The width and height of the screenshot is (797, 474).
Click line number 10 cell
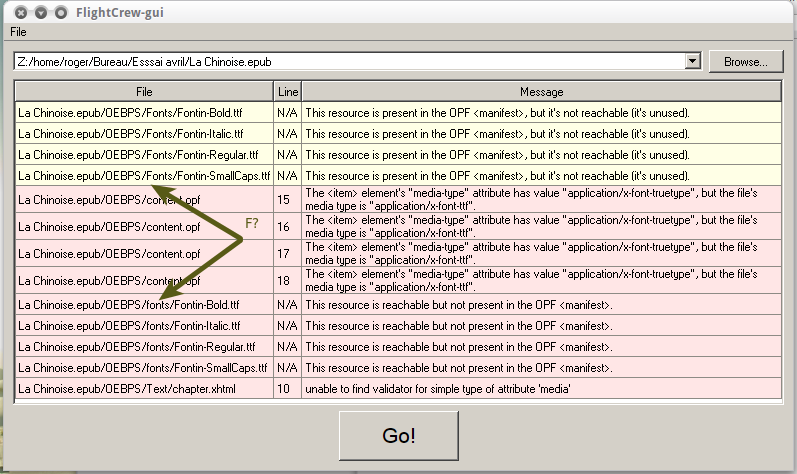pos(288,389)
